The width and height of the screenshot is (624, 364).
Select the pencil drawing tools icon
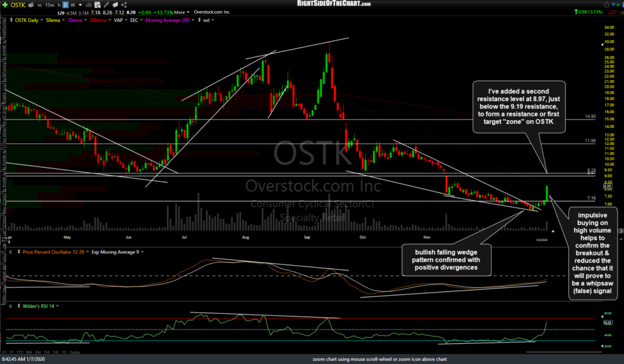click(x=106, y=5)
